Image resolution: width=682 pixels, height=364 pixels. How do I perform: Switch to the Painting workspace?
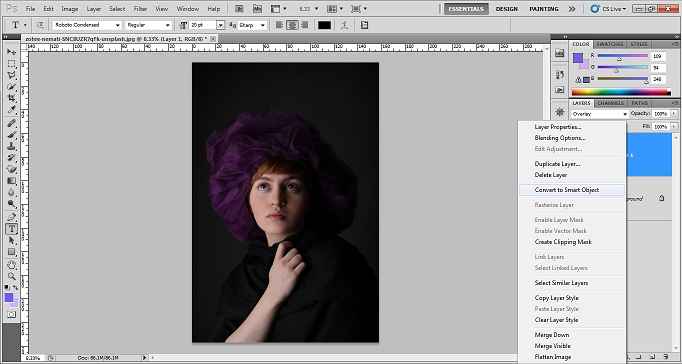coord(544,9)
